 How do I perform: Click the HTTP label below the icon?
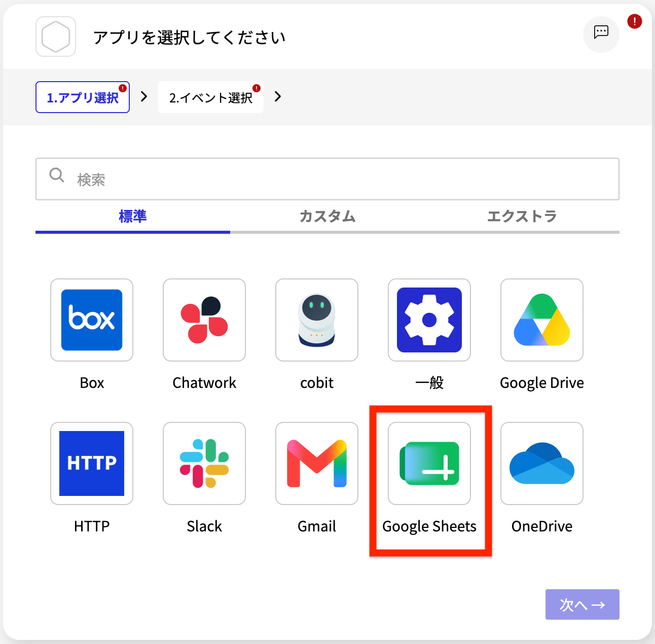pyautogui.click(x=92, y=526)
